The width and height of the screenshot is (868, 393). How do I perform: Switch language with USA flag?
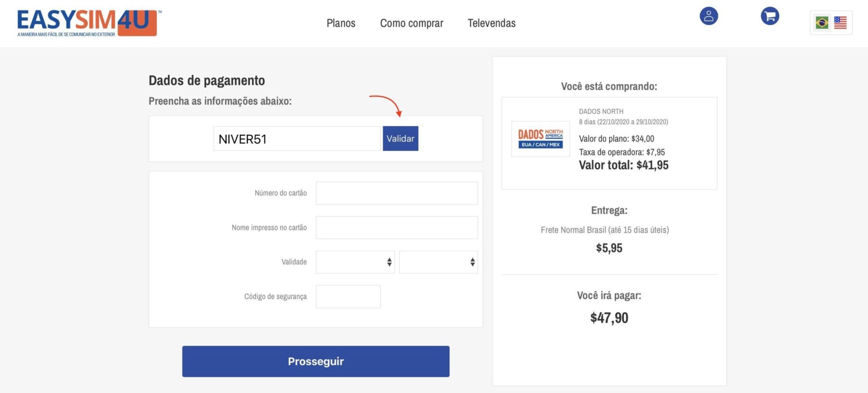(840, 23)
